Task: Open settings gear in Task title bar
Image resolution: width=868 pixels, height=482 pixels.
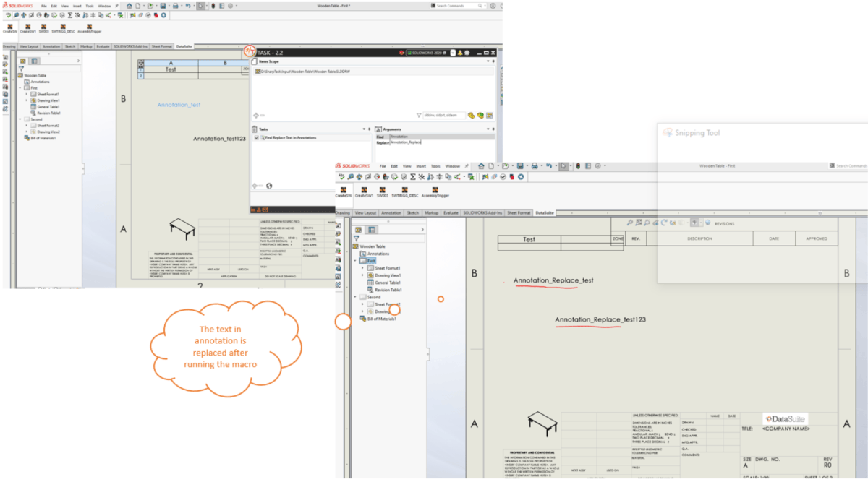Action: [x=467, y=53]
